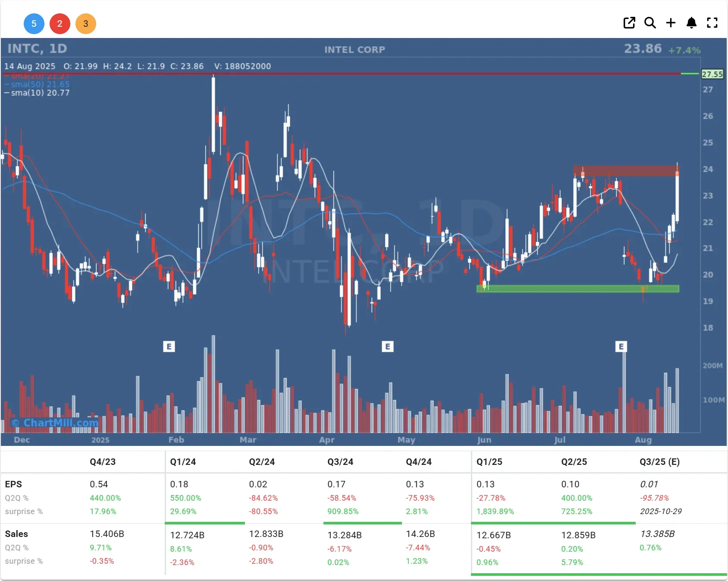Click the sales figure 15.406B
728x581 pixels.
(x=107, y=534)
